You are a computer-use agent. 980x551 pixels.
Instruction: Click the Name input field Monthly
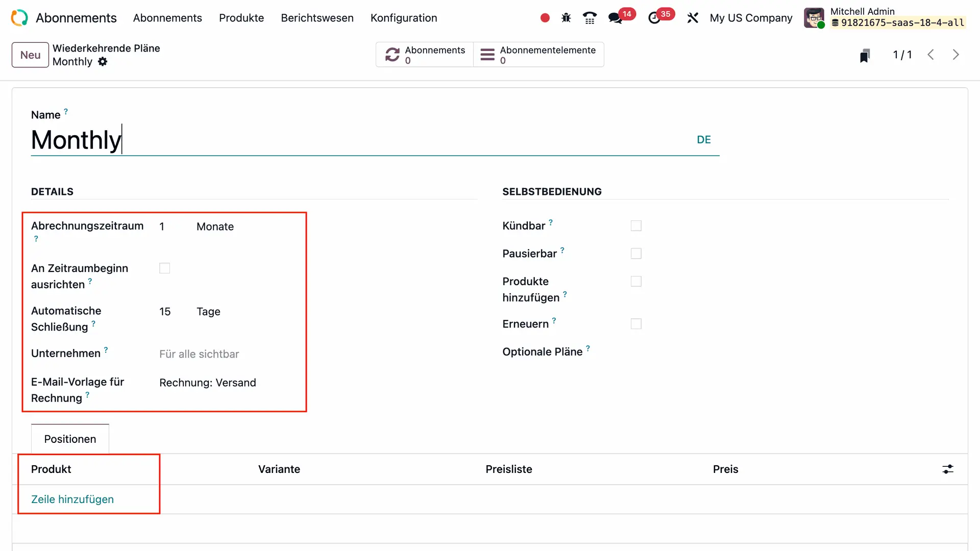point(357,140)
